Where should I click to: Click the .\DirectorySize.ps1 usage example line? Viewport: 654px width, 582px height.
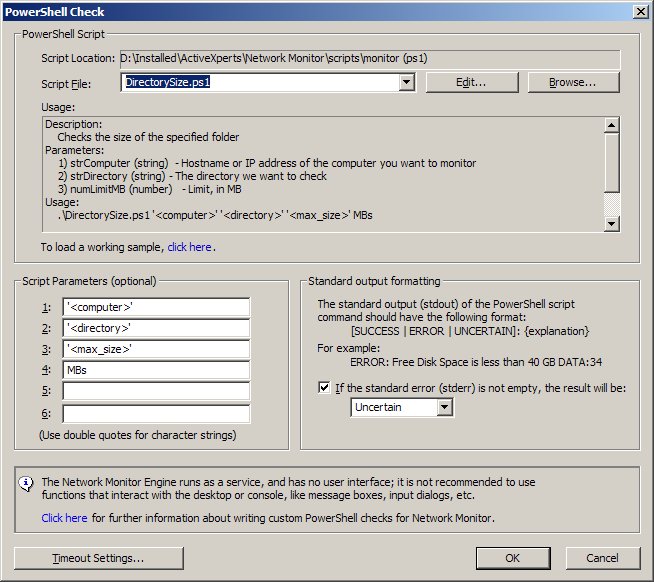pos(215,215)
